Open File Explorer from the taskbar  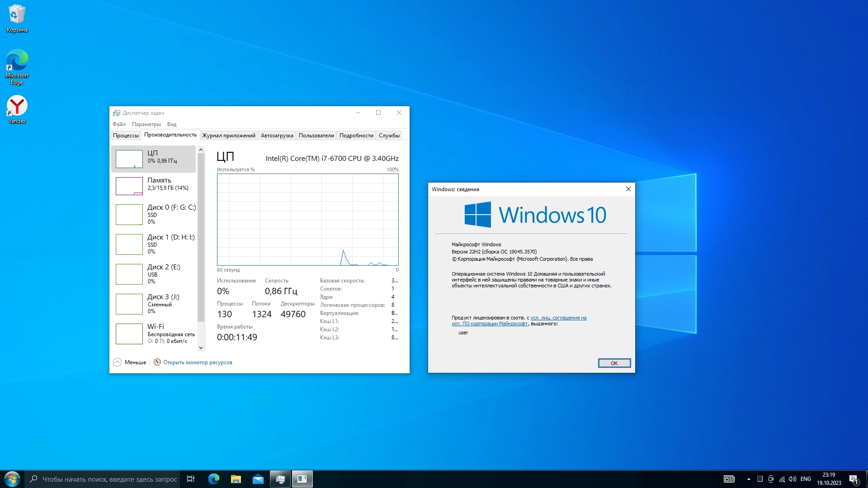(236, 479)
